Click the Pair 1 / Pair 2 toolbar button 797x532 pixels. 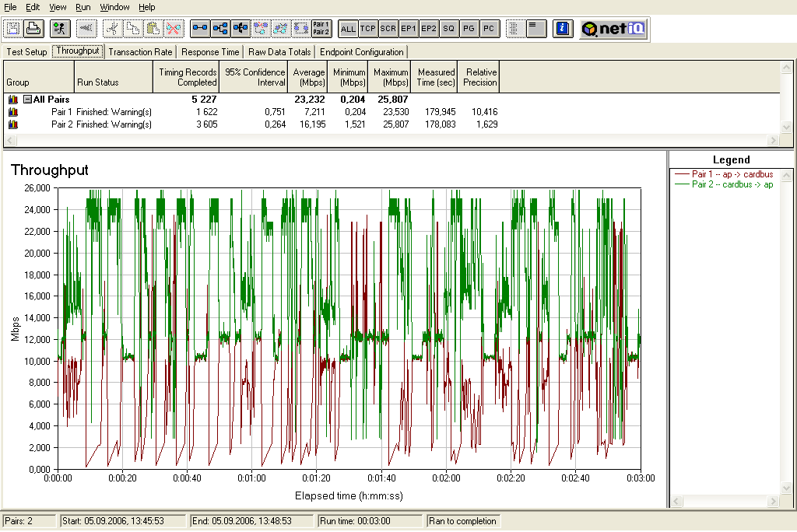321,29
